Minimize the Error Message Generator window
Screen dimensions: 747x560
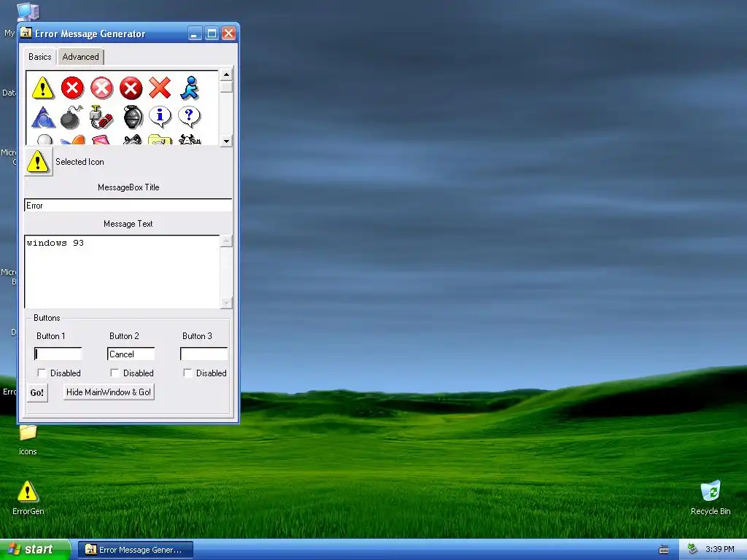click(x=194, y=34)
